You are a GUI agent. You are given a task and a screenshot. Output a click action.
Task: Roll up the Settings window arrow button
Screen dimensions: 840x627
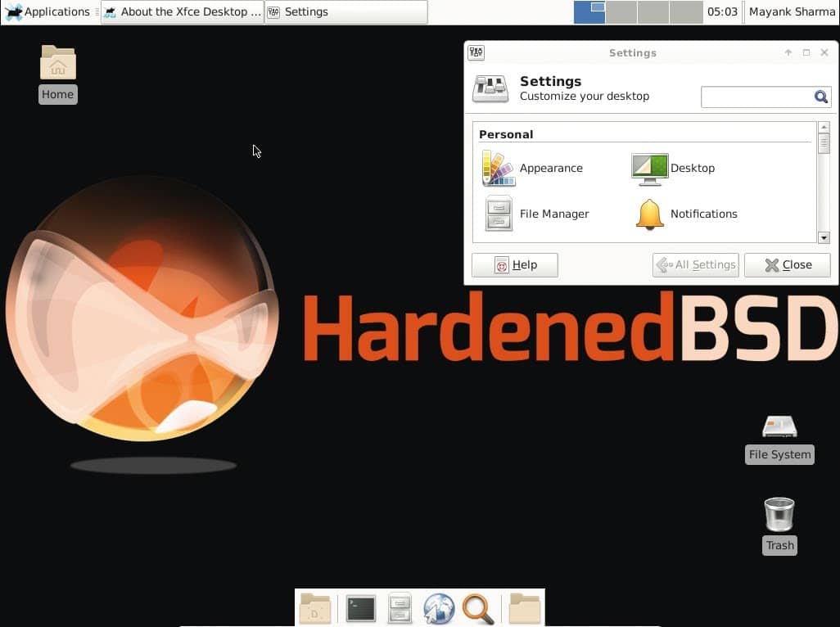(x=788, y=52)
